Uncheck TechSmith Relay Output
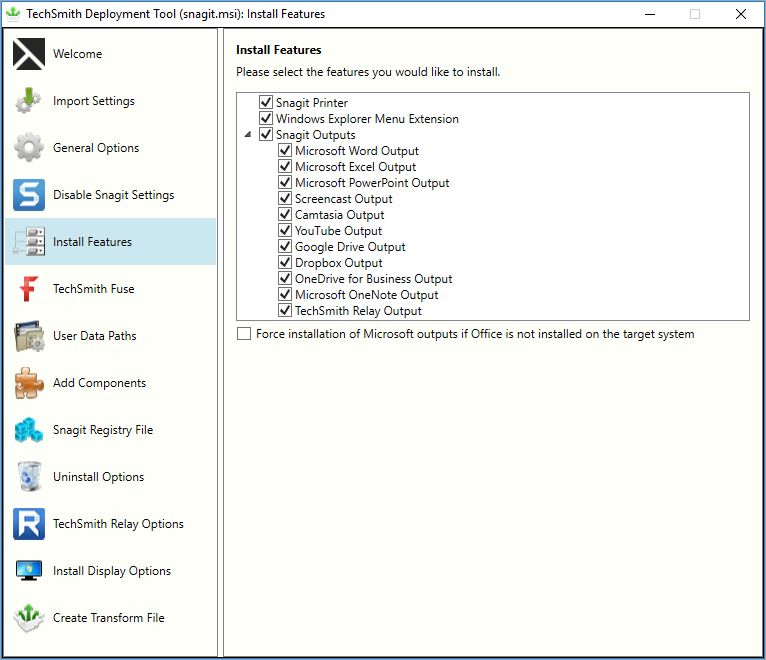The image size is (766, 660). tap(285, 310)
